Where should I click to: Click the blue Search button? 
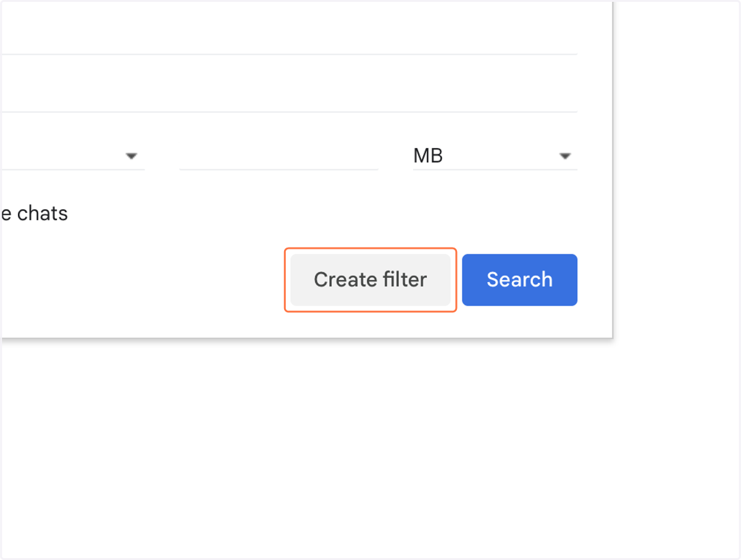click(519, 280)
